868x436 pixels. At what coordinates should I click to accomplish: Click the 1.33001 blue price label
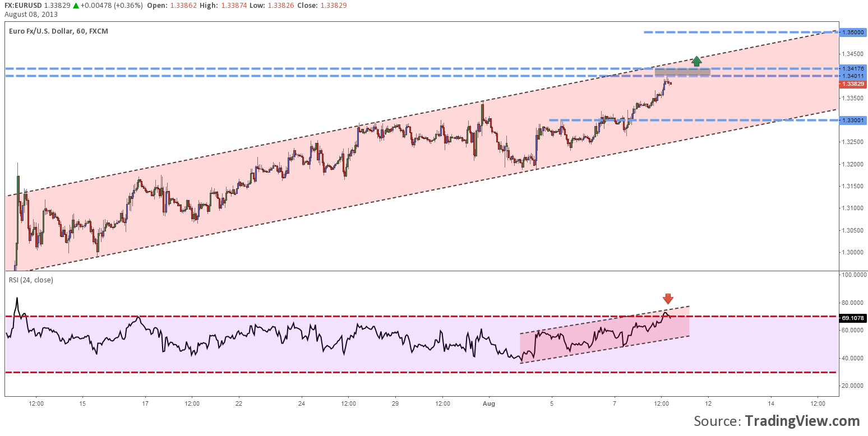(853, 120)
